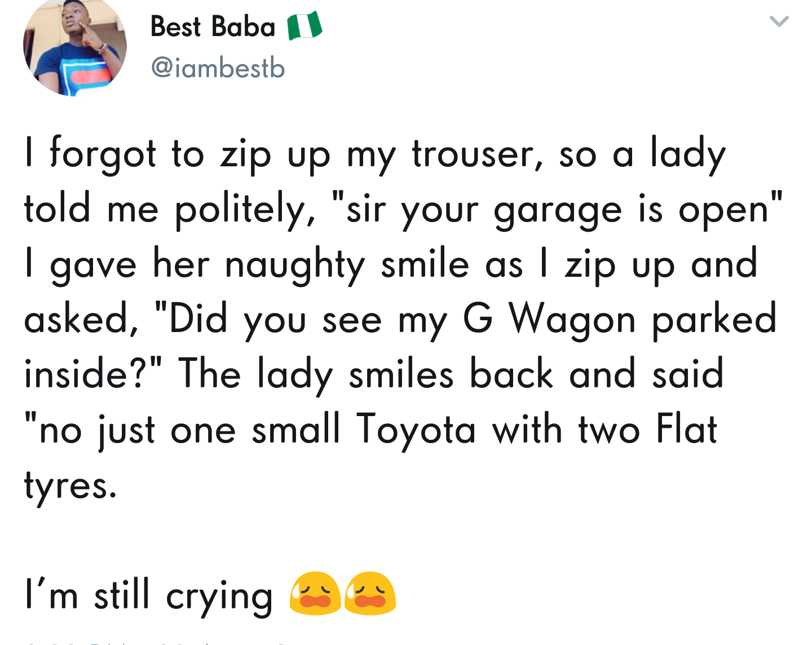This screenshot has width=812, height=645.
Task: Click the word "tyres." in the tweet
Action: tap(70, 484)
